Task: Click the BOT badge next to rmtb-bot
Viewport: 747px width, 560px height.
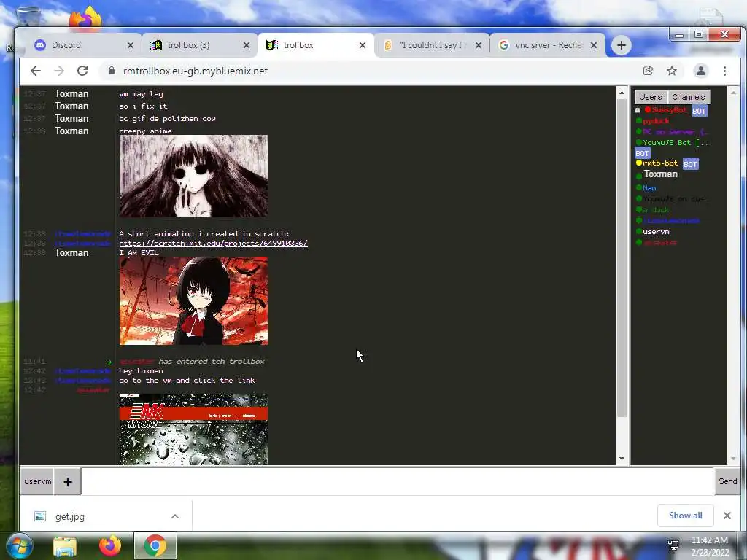Action: tap(690, 164)
